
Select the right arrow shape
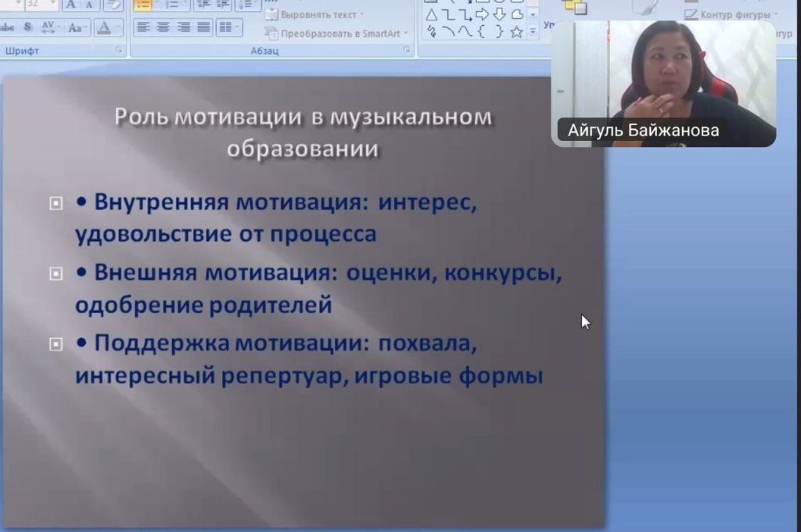pyautogui.click(x=482, y=15)
